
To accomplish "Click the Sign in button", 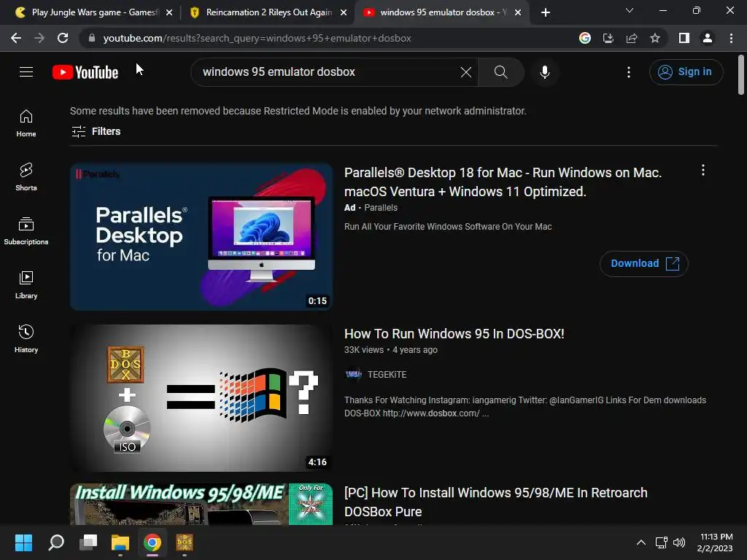I will (686, 72).
